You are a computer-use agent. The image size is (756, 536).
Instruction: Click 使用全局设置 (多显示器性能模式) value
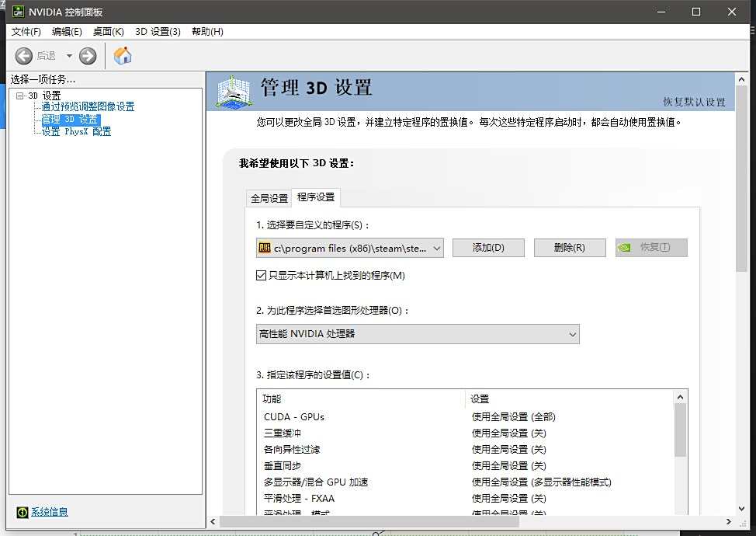[x=542, y=482]
